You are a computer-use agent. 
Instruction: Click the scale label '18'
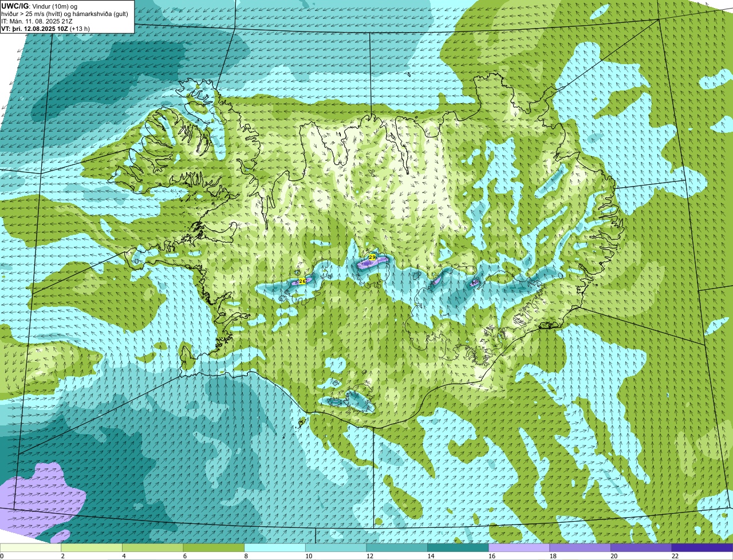[553, 556]
